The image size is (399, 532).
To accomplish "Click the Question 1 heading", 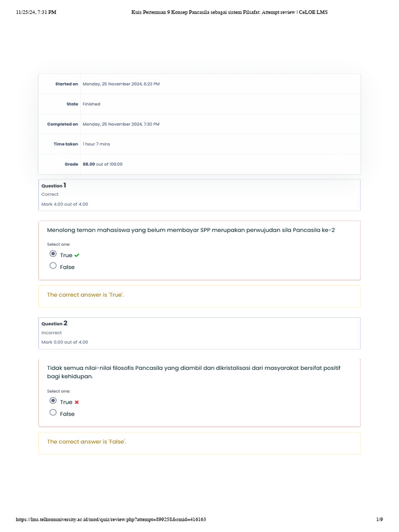I will (54, 185).
